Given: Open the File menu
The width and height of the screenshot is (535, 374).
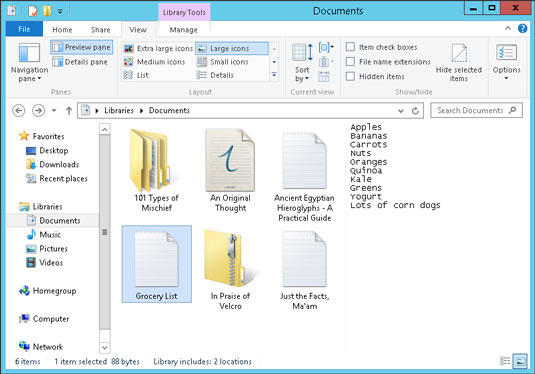Looking at the screenshot, I should (x=24, y=29).
